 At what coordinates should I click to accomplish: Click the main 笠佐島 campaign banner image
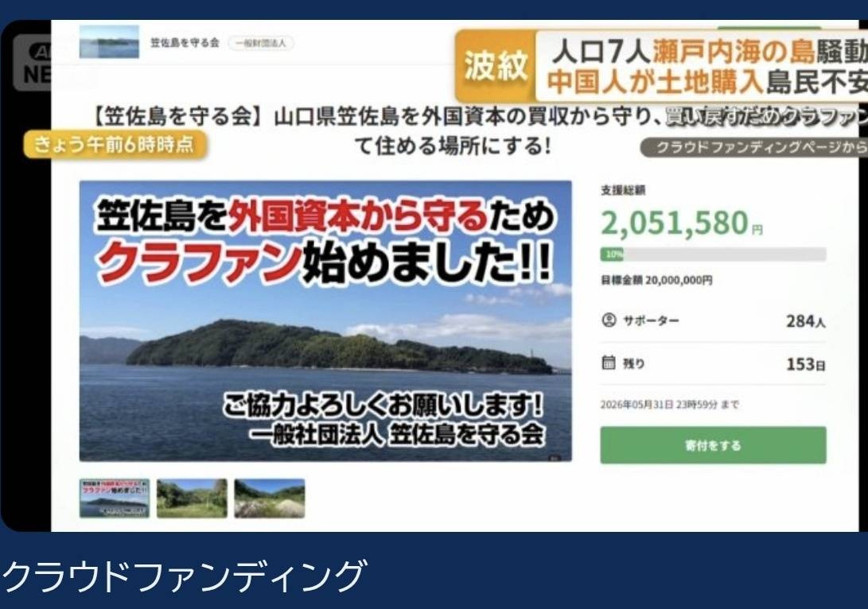point(325,321)
